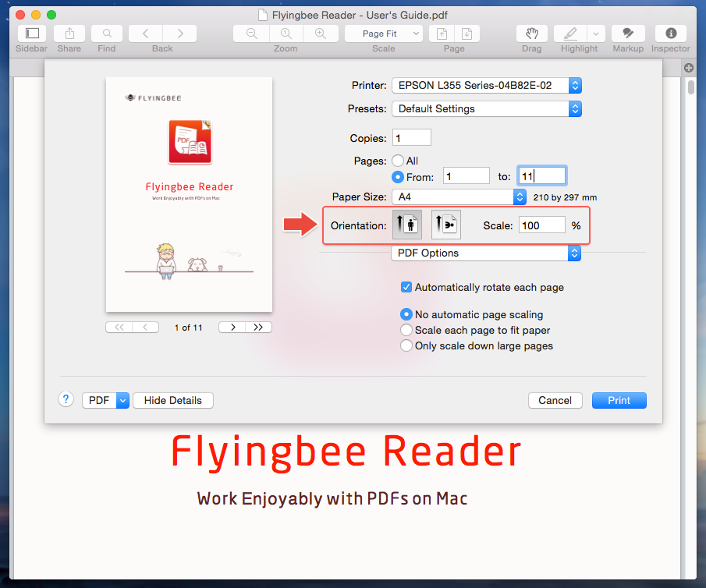Open the Share toolbar icon
Viewport: 706px width, 588px height.
(x=69, y=34)
